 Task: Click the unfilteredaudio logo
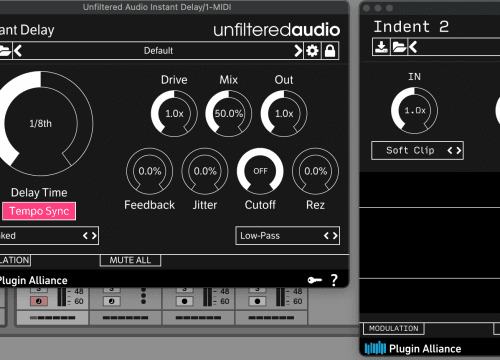click(277, 30)
